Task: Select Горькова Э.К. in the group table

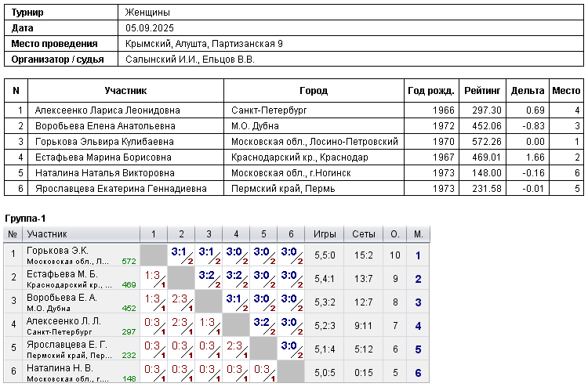Action: 56,251
